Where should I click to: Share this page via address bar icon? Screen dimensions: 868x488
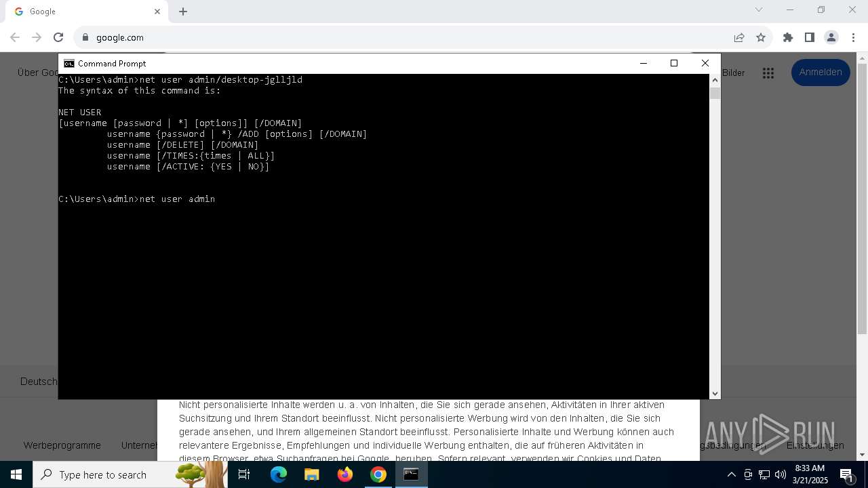(x=739, y=37)
